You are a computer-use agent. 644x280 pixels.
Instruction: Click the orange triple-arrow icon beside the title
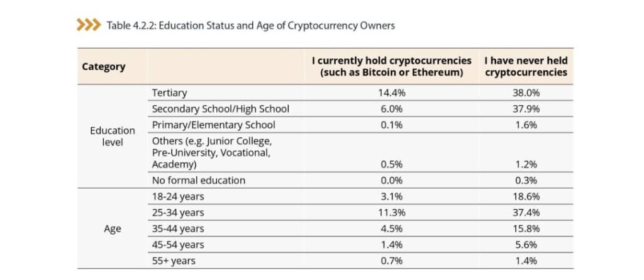(88, 25)
